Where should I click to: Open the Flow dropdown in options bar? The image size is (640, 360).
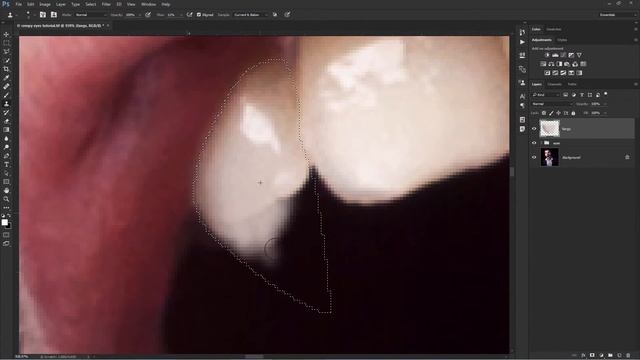click(181, 15)
